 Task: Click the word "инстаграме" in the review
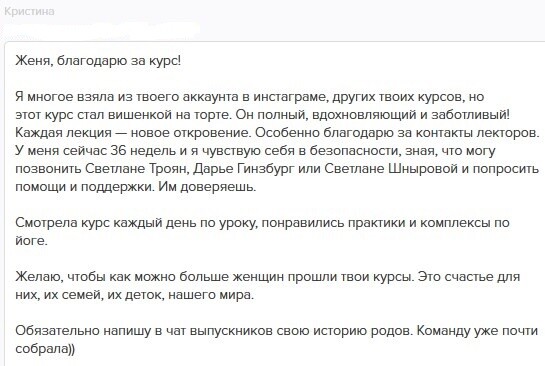coord(290,97)
